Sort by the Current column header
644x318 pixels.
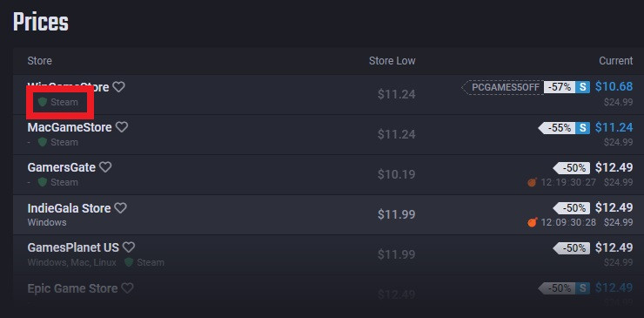615,61
